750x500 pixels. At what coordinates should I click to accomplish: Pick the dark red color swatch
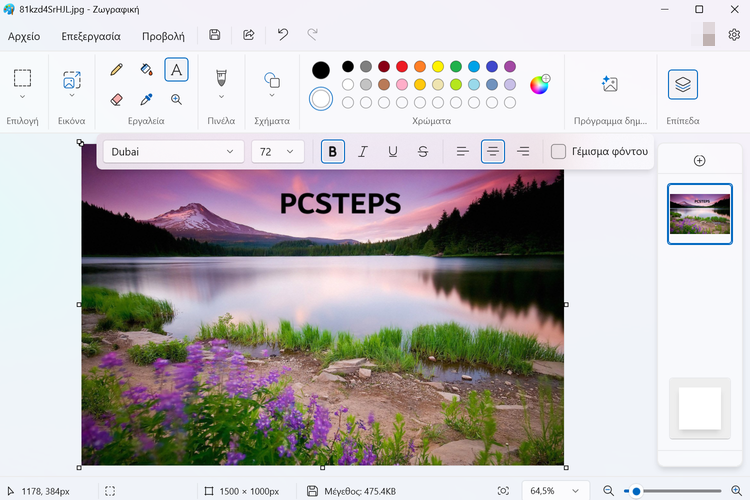point(384,67)
